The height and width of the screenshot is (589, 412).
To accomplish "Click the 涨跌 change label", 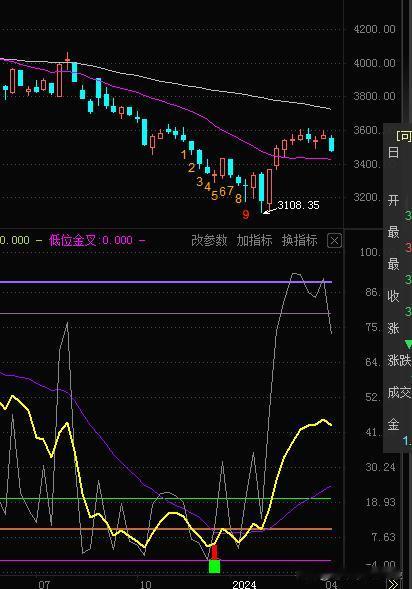I will point(400,361).
